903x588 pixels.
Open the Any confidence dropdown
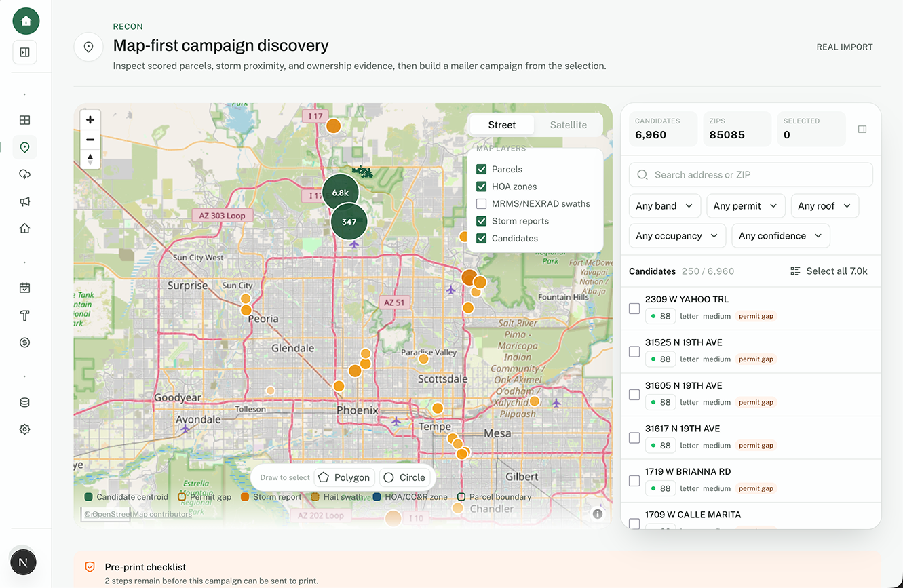click(781, 236)
